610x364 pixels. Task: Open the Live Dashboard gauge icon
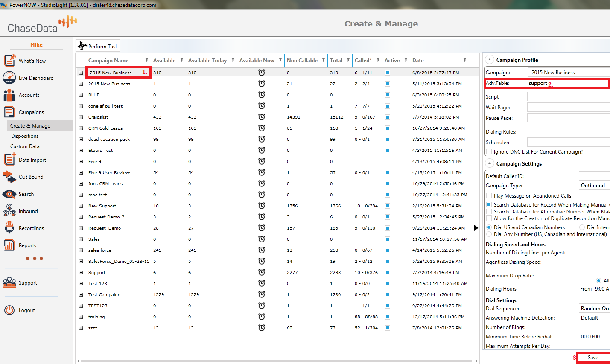[x=9, y=78]
